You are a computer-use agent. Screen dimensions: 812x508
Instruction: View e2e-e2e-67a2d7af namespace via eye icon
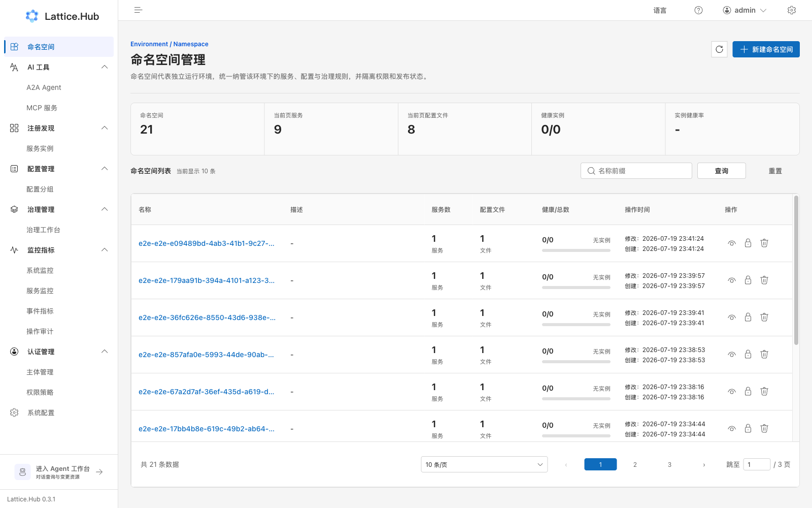pyautogui.click(x=732, y=392)
